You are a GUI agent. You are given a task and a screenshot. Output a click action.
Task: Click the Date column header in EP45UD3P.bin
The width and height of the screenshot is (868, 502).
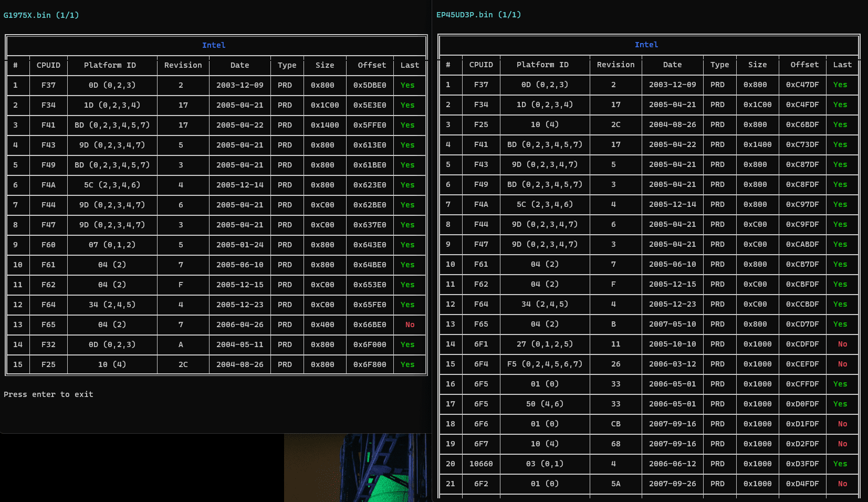tap(672, 65)
